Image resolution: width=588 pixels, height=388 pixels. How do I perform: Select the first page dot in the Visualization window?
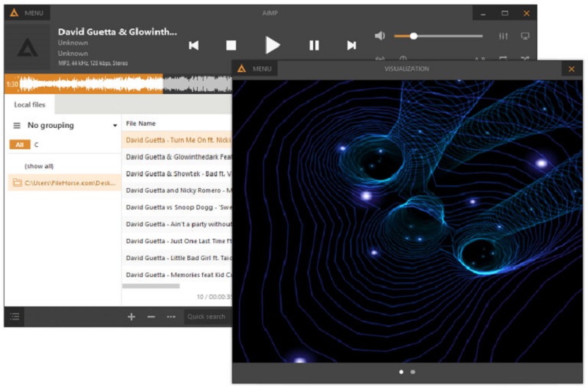point(401,372)
